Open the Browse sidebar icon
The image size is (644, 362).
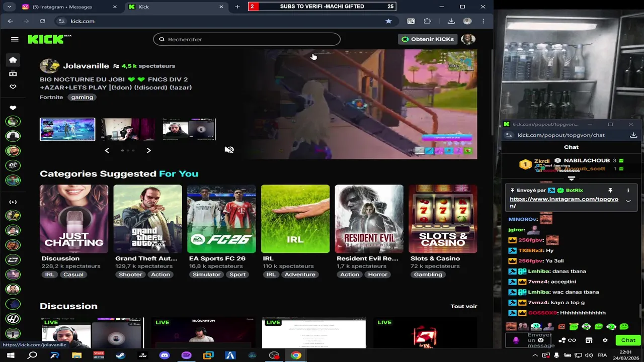point(13,73)
